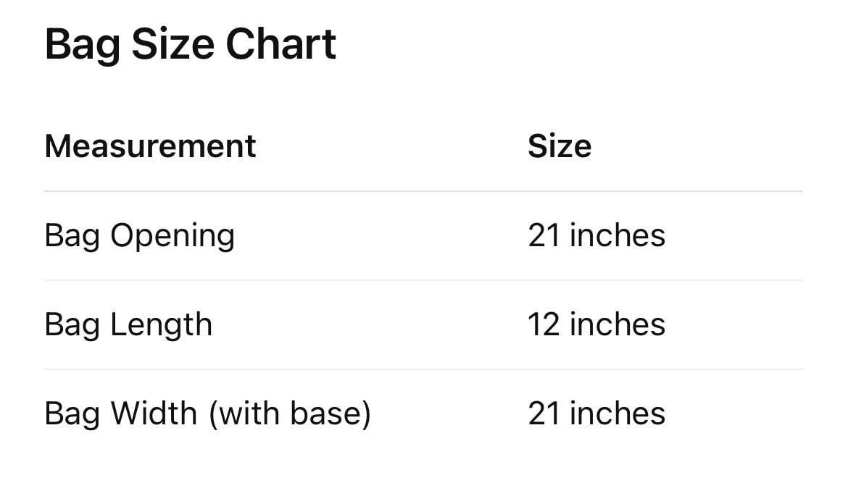The image size is (848, 504).
Task: Click the "12 inches" size value
Action: (596, 325)
